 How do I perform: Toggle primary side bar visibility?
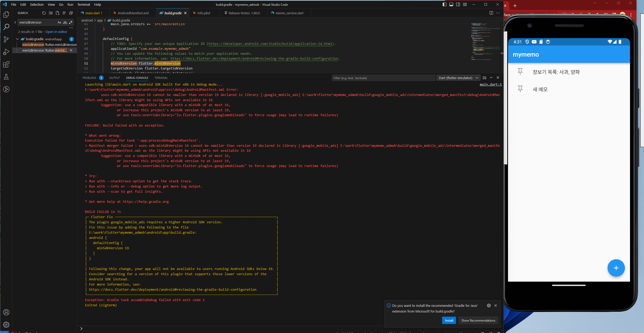tap(445, 4)
